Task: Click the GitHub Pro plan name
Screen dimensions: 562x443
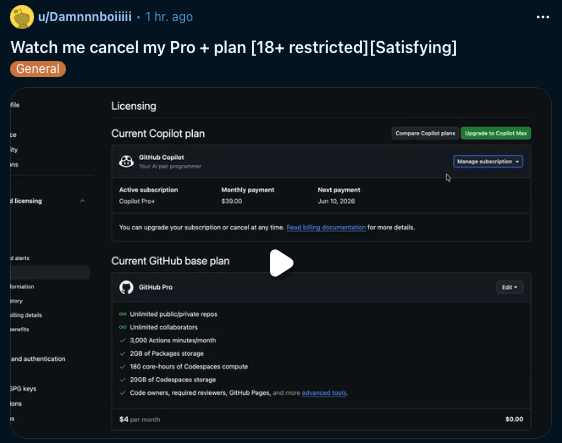Action: pos(156,287)
